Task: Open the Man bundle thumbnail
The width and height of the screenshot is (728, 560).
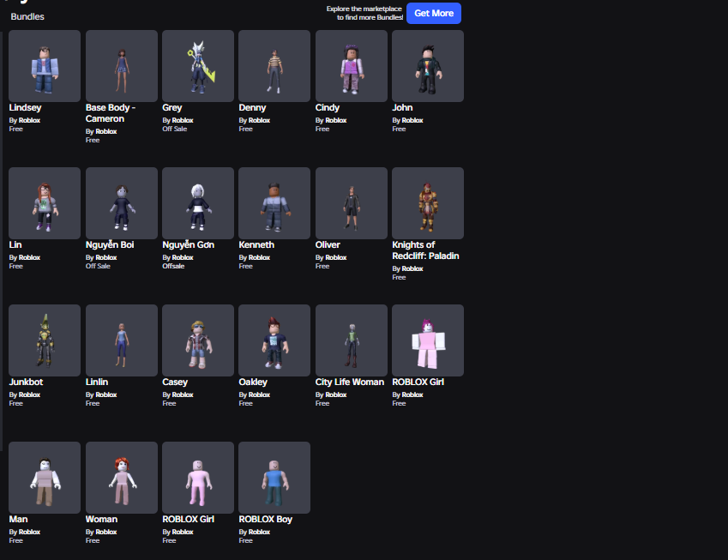Action: coord(45,478)
